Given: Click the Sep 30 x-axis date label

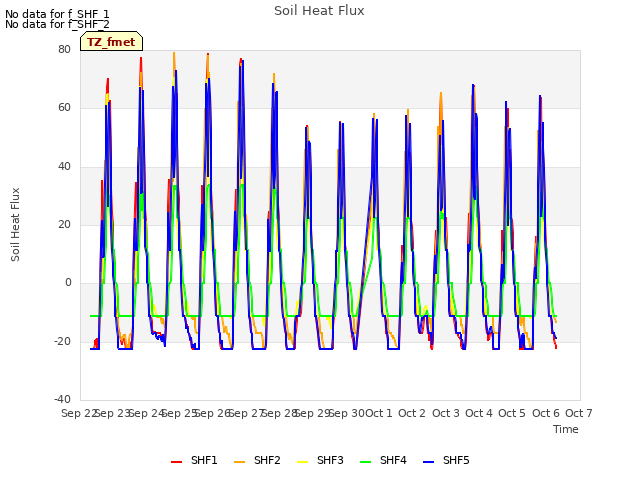Looking at the screenshot, I should point(347,413).
